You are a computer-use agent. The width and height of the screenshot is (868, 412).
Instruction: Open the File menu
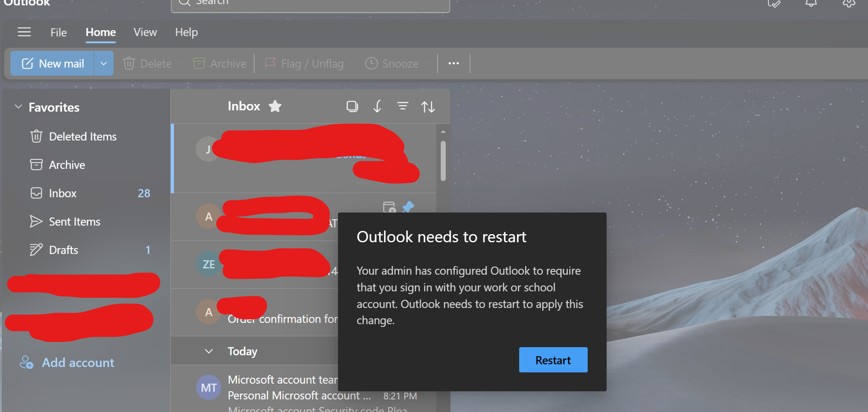59,32
